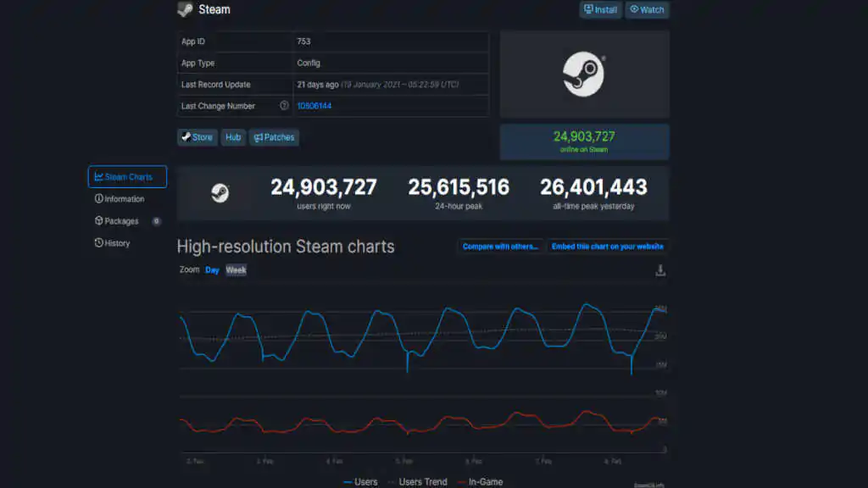Click the help icon beside Last Change Number
This screenshot has width=868, height=488.
[x=284, y=105]
